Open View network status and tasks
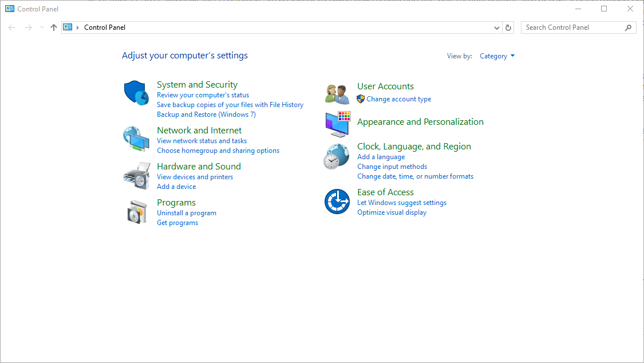 click(x=202, y=140)
